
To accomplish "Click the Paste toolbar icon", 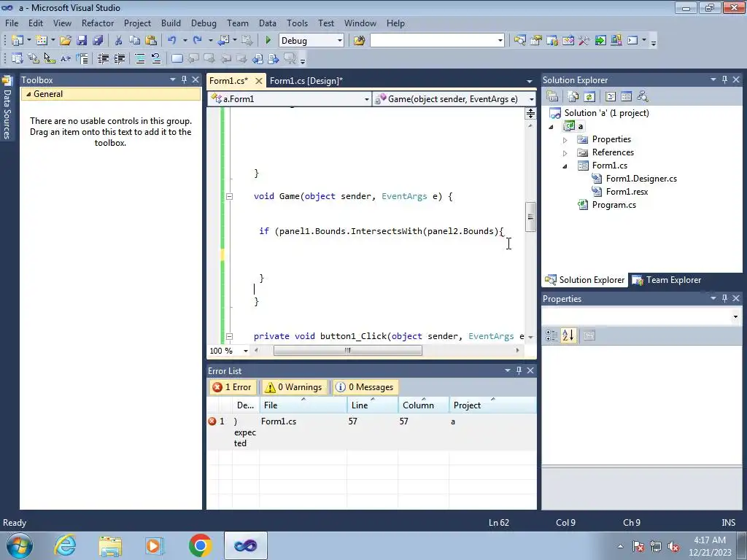I will tap(151, 41).
